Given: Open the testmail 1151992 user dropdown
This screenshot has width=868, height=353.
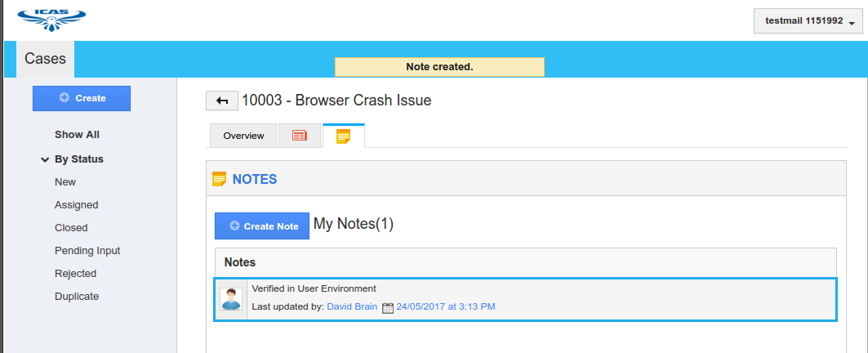Looking at the screenshot, I should 808,21.
